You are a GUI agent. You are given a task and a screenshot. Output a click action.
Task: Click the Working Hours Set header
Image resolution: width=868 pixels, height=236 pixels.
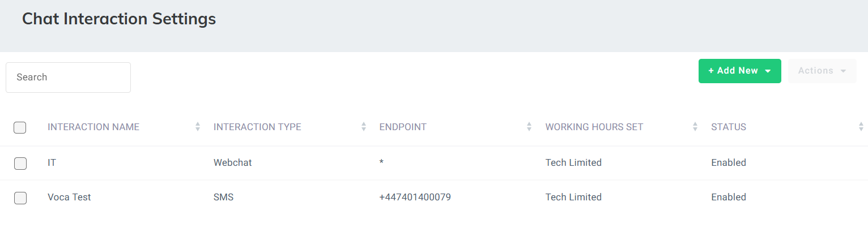[594, 127]
